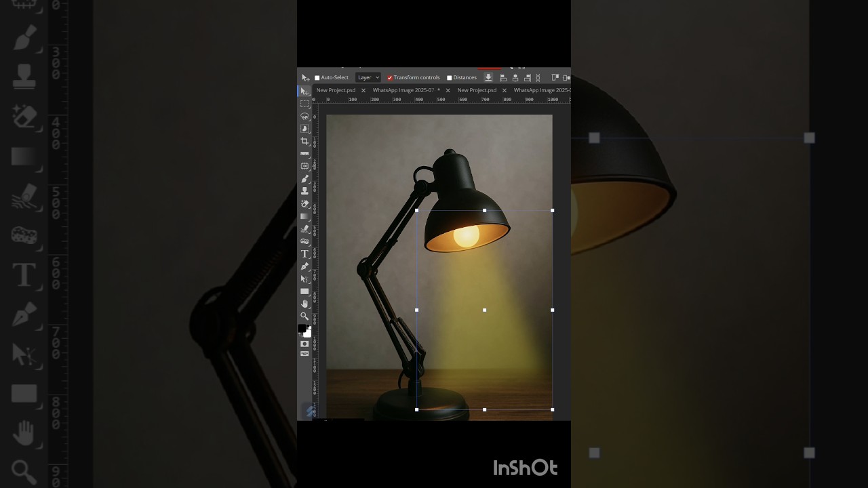Click the keyboard icon below Quick Mask
The height and width of the screenshot is (488, 868).
pyautogui.click(x=304, y=354)
